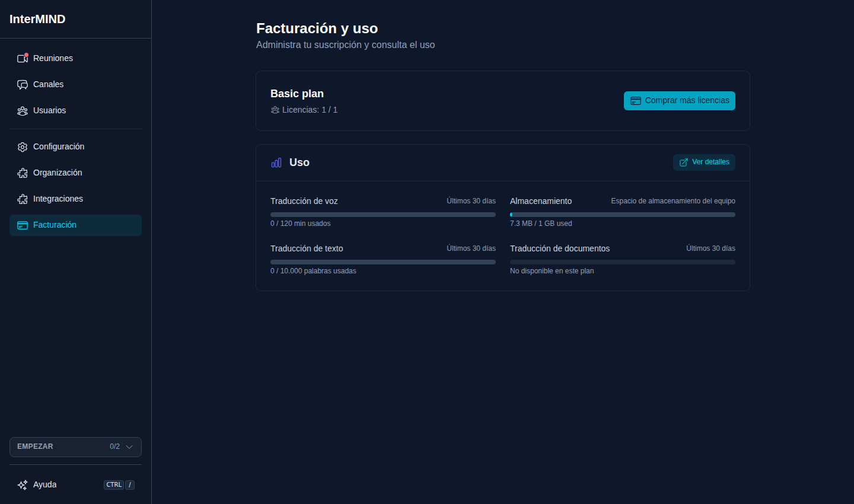Select Integraciones in the sidebar
Screen dimensions: 854x504
tap(75, 199)
